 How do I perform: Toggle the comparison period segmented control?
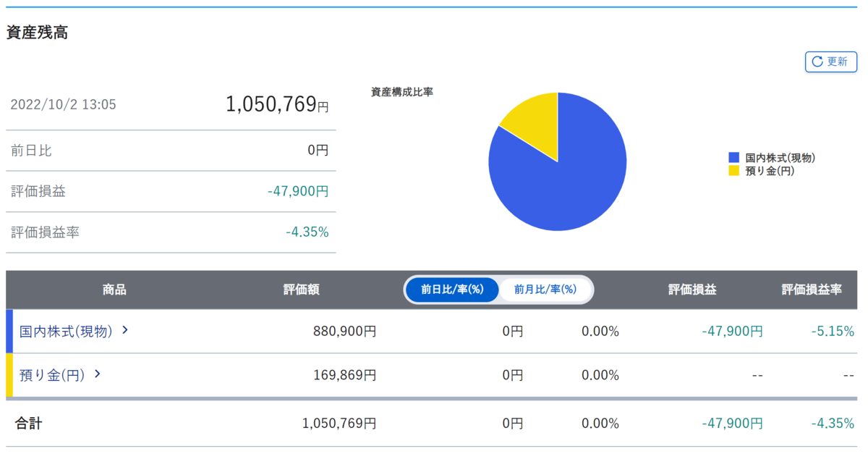coord(499,290)
